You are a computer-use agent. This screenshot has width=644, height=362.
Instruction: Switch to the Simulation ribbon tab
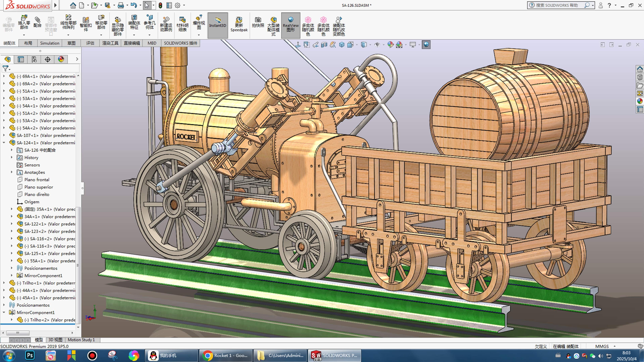pos(49,43)
